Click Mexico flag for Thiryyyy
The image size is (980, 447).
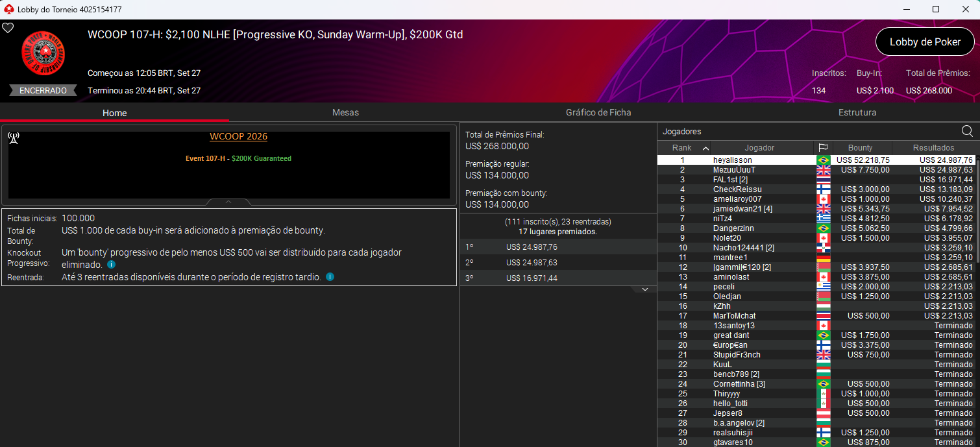click(x=823, y=393)
